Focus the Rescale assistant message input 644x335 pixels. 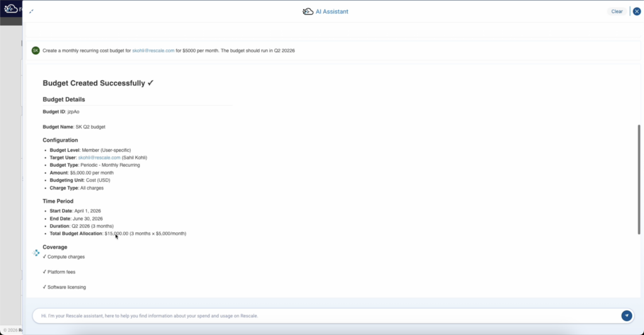coord(327,315)
